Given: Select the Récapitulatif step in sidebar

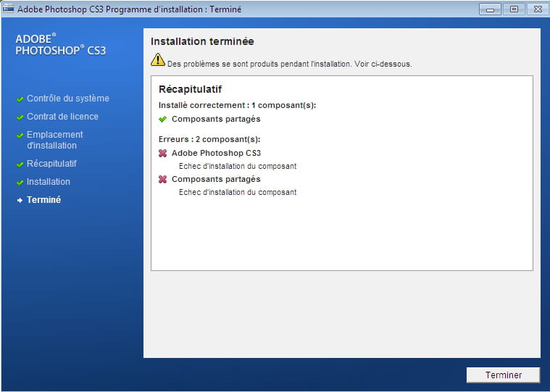Looking at the screenshot, I should [51, 163].
